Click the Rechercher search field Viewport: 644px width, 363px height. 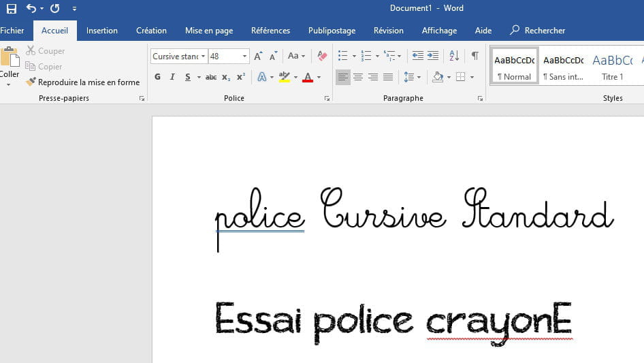click(545, 31)
